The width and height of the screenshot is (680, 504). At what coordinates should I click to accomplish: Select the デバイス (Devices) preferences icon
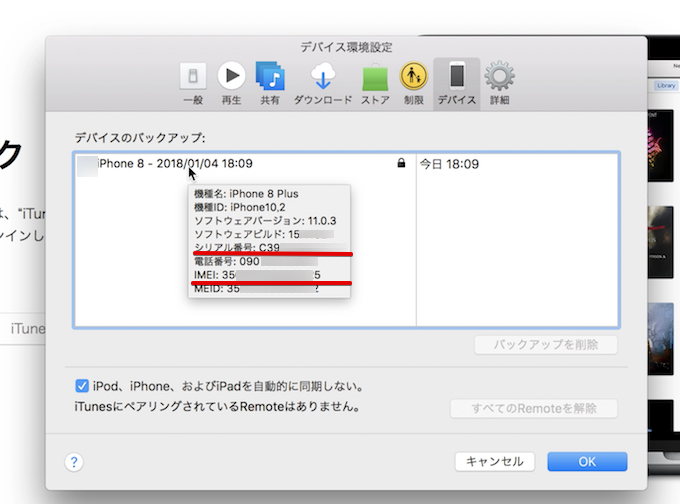pos(456,82)
